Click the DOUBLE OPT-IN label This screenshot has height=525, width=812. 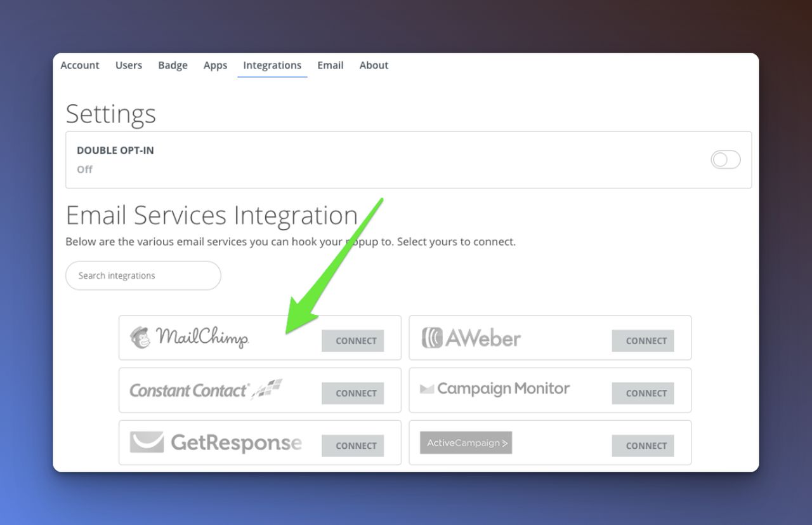pyautogui.click(x=115, y=150)
